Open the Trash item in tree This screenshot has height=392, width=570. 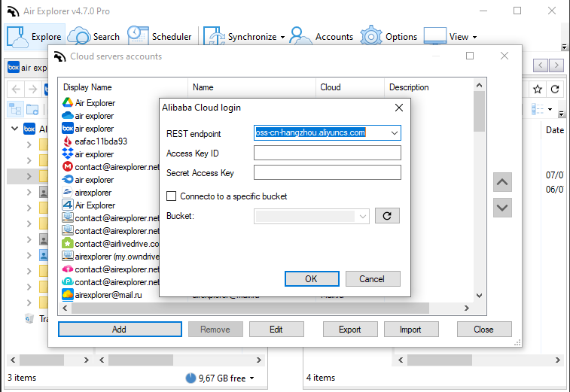click(36, 318)
